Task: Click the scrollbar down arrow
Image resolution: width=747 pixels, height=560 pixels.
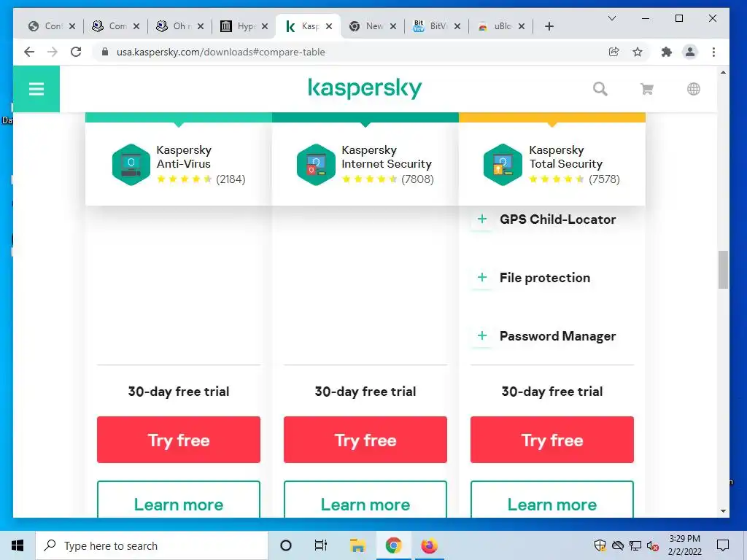Action: (x=723, y=511)
